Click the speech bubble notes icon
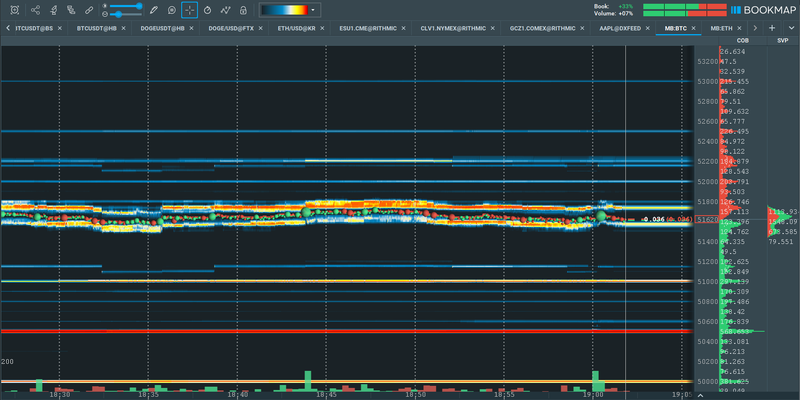Image resolution: width=800 pixels, height=400 pixels. click(172, 10)
